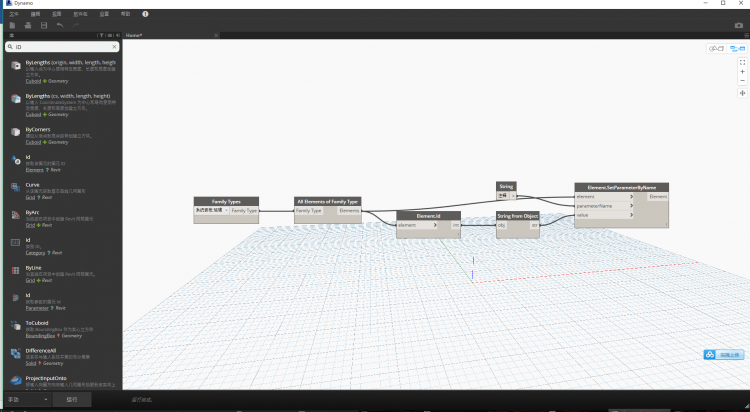Click the blue cloud upload button
The height and width of the screenshot is (412, 750).
[724, 355]
